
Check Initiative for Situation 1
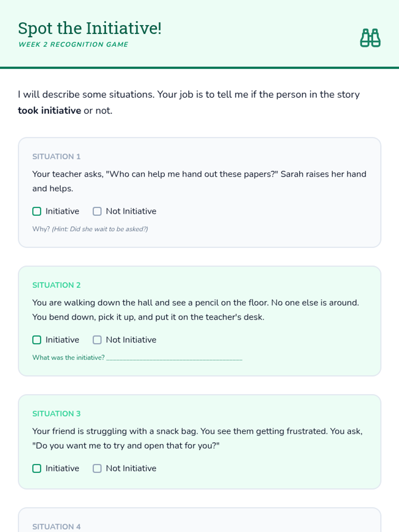click(37, 211)
